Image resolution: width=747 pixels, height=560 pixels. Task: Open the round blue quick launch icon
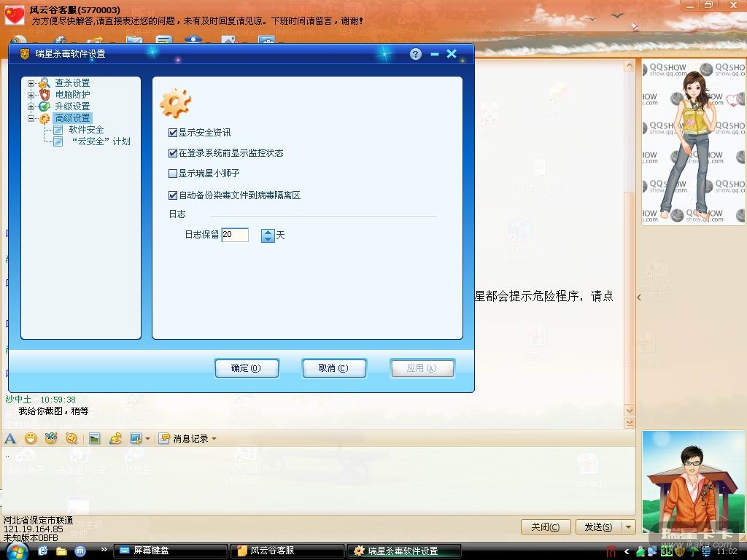80,551
